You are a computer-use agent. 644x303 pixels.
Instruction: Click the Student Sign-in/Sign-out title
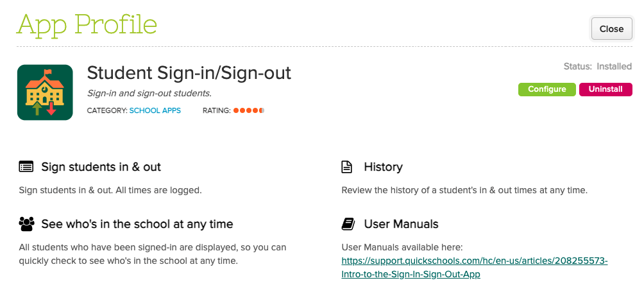189,73
